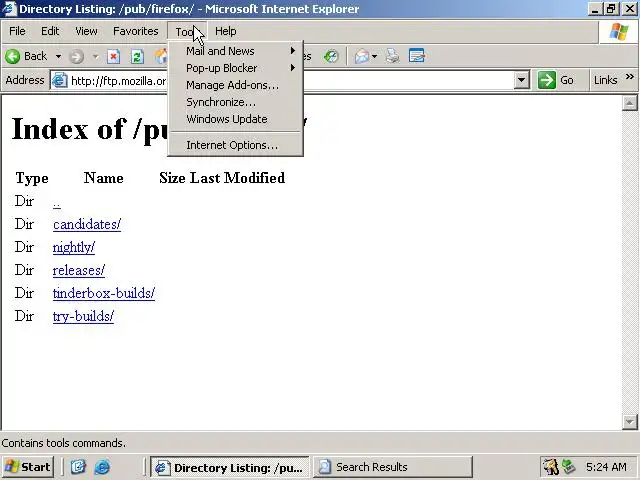640x480 pixels.
Task: Close the open Tools menu
Action: coord(187,31)
